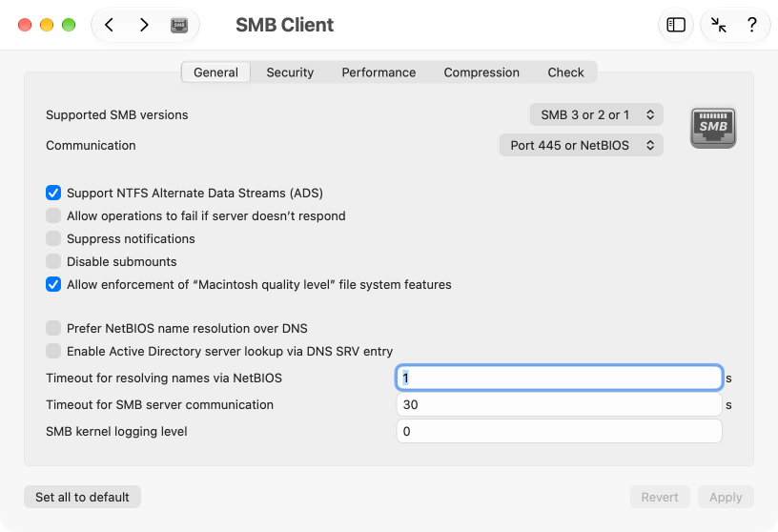The width and height of the screenshot is (778, 532).
Task: Click the small SMB icon in toolbar
Action: (x=179, y=25)
